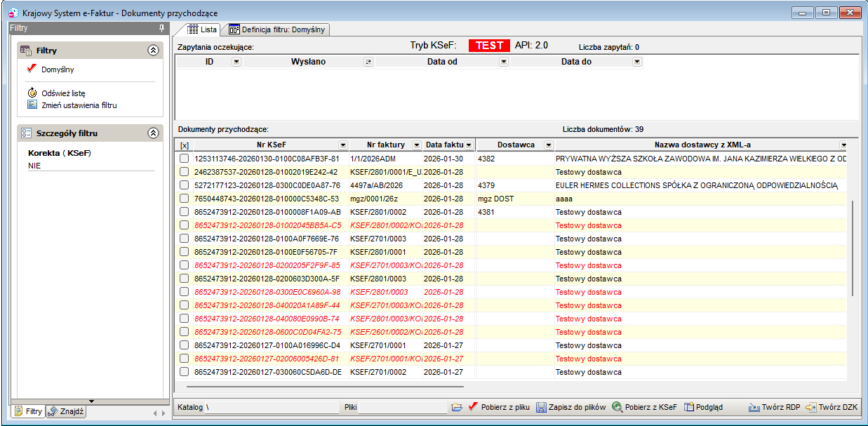
Task: Select checkbox for mgz/0001/26z row
Action: pyautogui.click(x=184, y=199)
